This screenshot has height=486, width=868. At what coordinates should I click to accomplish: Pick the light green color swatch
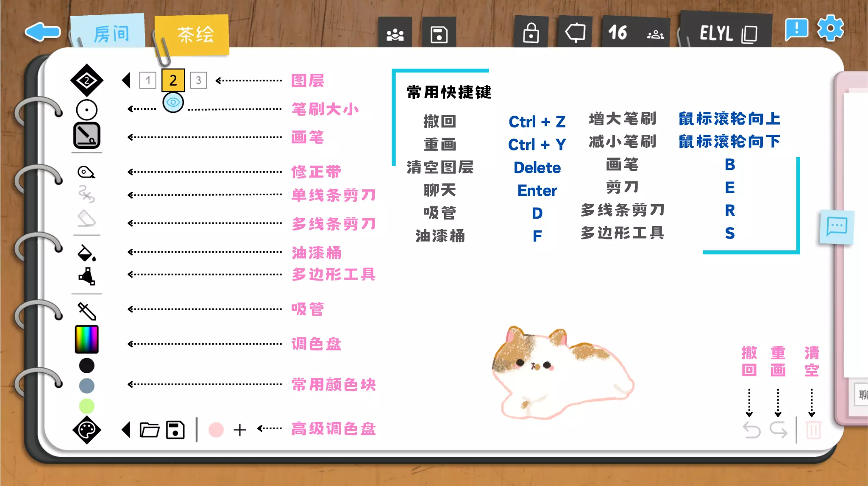click(x=87, y=406)
